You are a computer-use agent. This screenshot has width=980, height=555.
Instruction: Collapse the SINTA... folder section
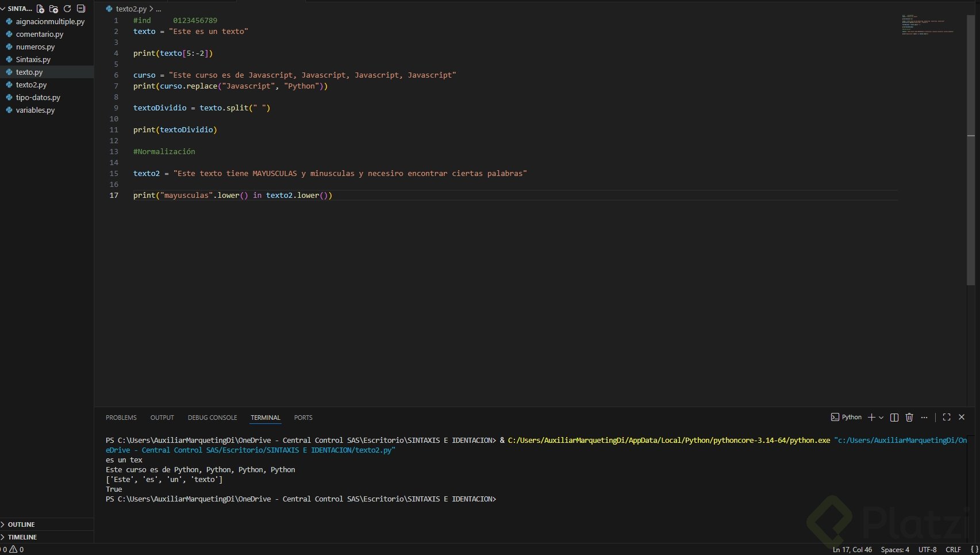17,9
